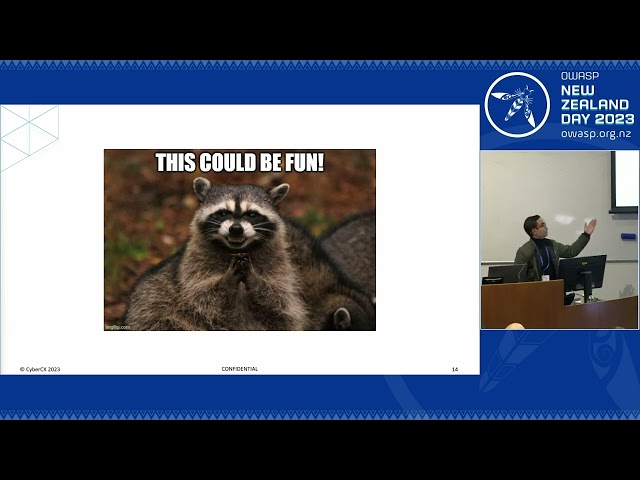Click slide number 14
Viewport: 640px width, 480px height.
click(455, 369)
